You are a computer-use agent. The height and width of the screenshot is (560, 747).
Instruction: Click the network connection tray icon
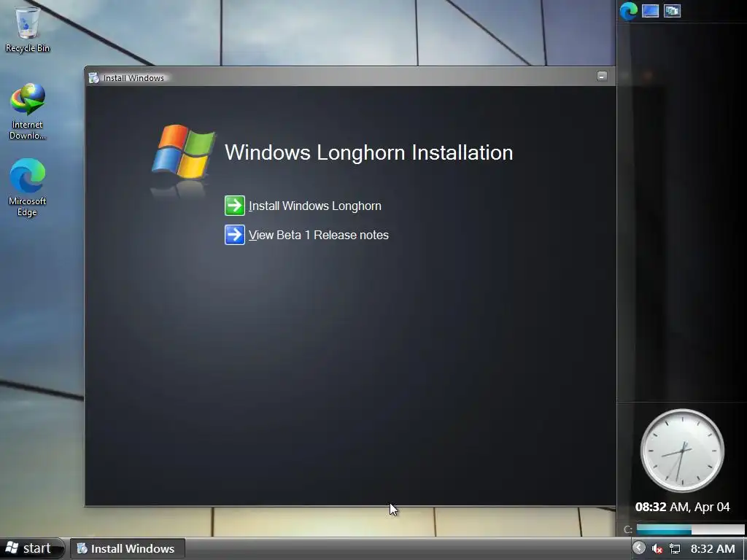coord(675,549)
